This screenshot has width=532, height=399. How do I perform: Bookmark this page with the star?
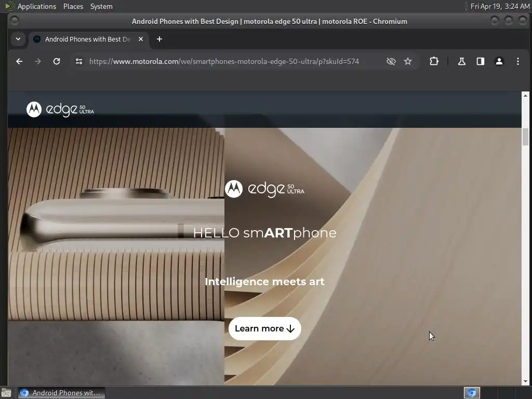(x=408, y=61)
